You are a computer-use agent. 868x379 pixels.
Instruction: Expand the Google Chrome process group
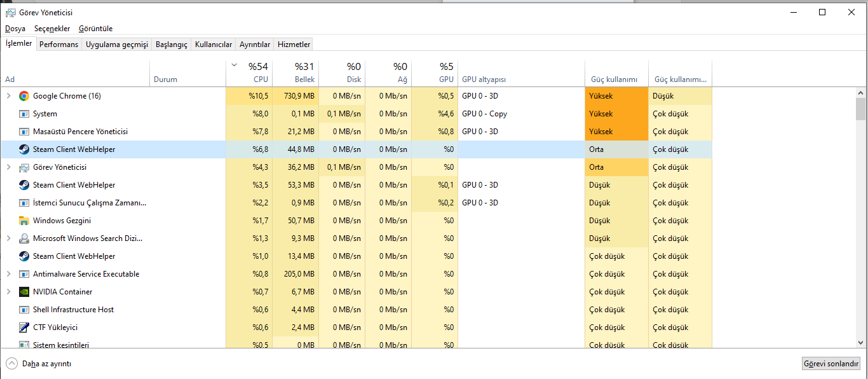(x=8, y=96)
